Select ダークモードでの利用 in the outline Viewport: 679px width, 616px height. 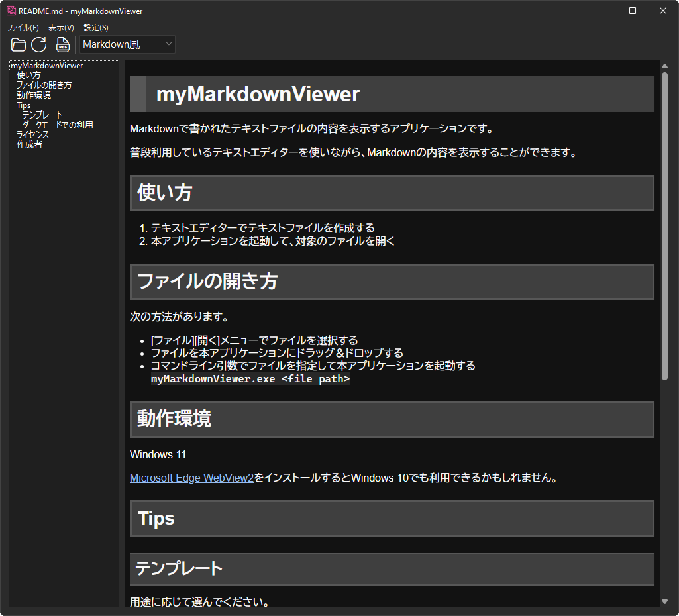[x=58, y=125]
